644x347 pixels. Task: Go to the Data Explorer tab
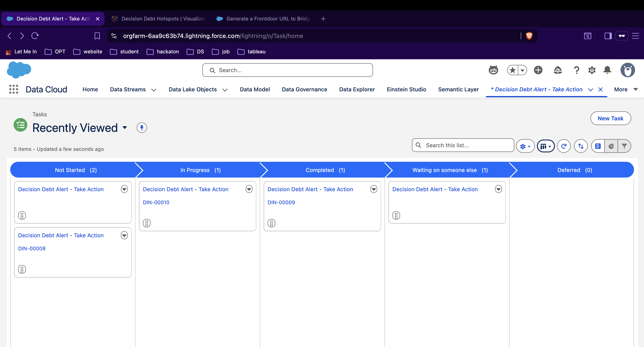tap(357, 89)
